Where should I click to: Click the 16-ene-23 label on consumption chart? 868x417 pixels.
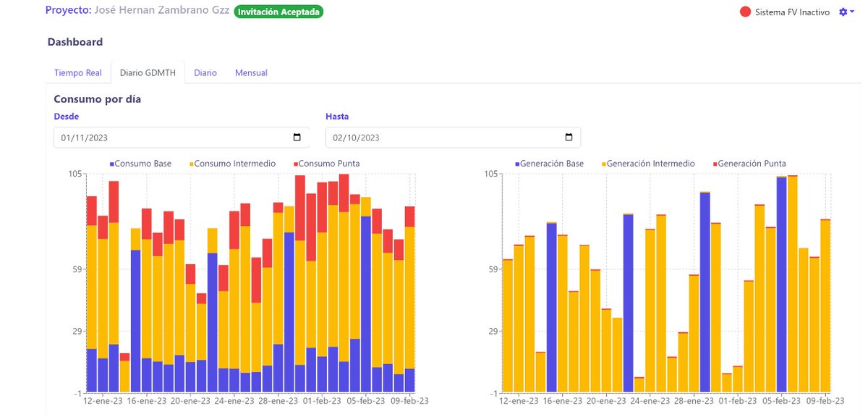tap(147, 401)
